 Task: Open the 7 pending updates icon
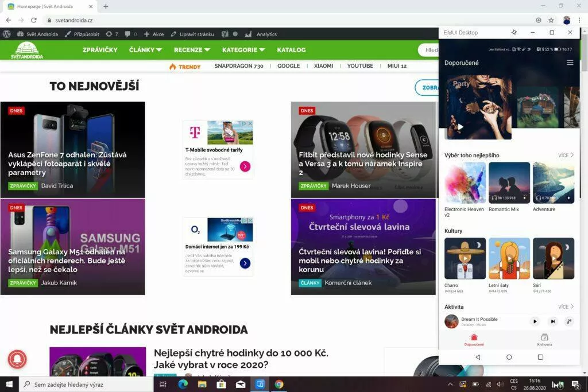tap(112, 34)
